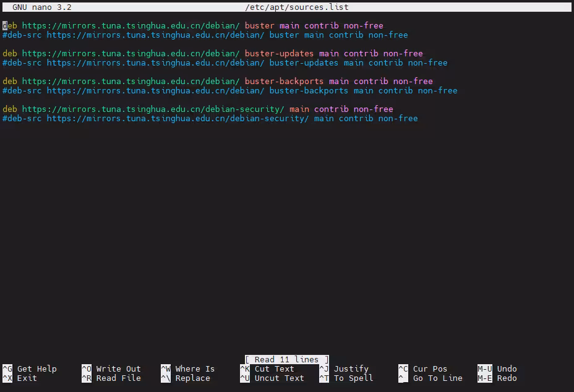Click the M-E Redo shortcut
Image resolution: width=574 pixels, height=392 pixels.
click(497, 378)
